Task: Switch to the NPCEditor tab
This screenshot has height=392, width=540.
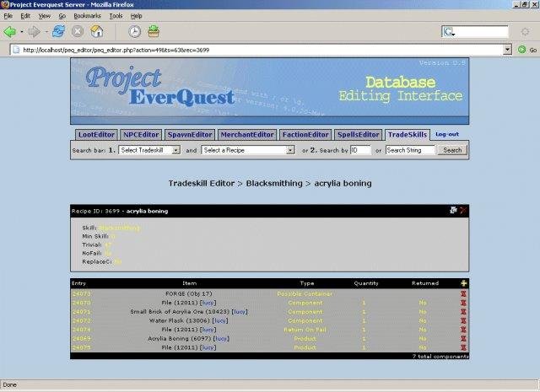Action: [x=141, y=135]
